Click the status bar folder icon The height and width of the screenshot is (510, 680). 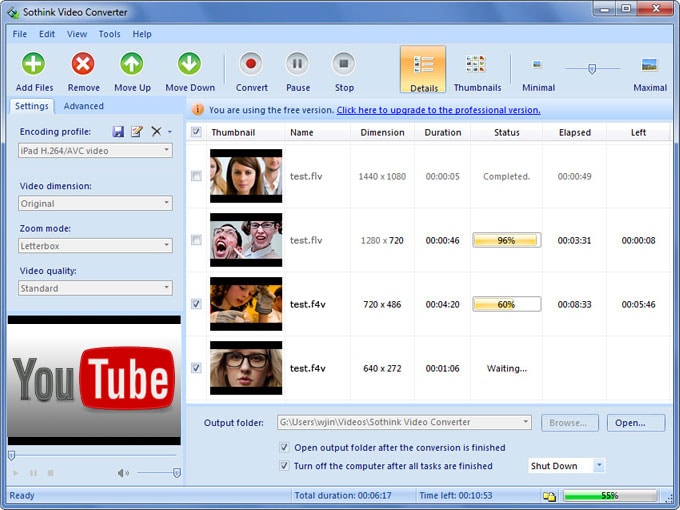(x=549, y=496)
